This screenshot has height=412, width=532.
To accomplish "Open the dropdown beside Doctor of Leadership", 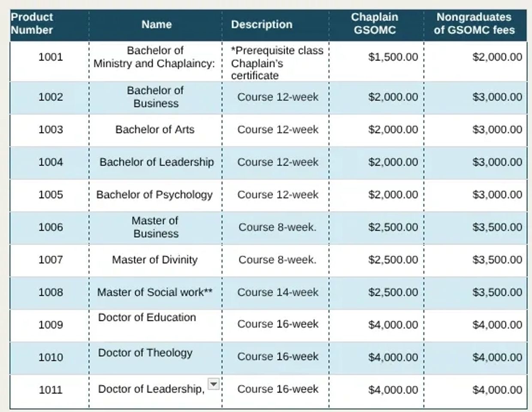I will 213,384.
